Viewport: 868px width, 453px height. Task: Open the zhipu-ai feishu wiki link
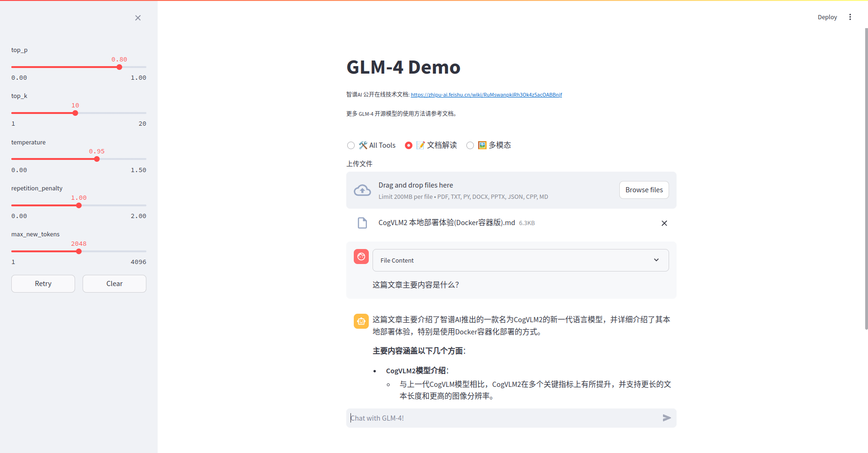click(486, 95)
